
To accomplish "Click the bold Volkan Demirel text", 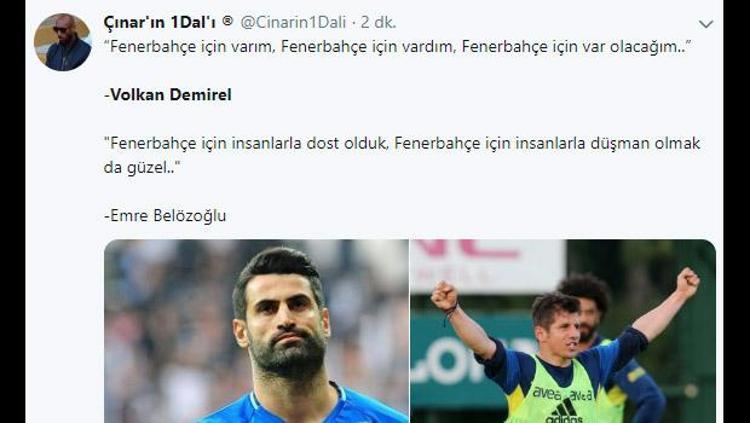I will point(171,95).
